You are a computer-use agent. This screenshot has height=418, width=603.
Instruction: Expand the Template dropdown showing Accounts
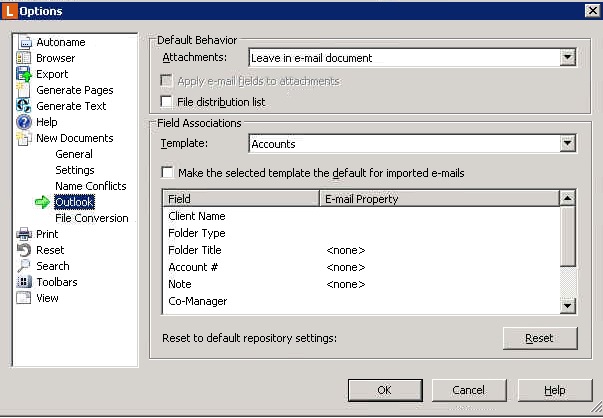tap(568, 144)
